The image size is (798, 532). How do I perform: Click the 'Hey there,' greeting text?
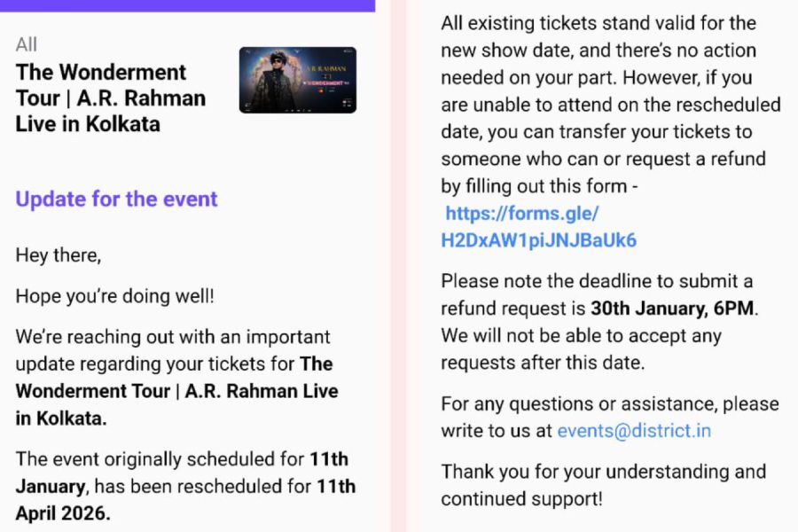59,256
